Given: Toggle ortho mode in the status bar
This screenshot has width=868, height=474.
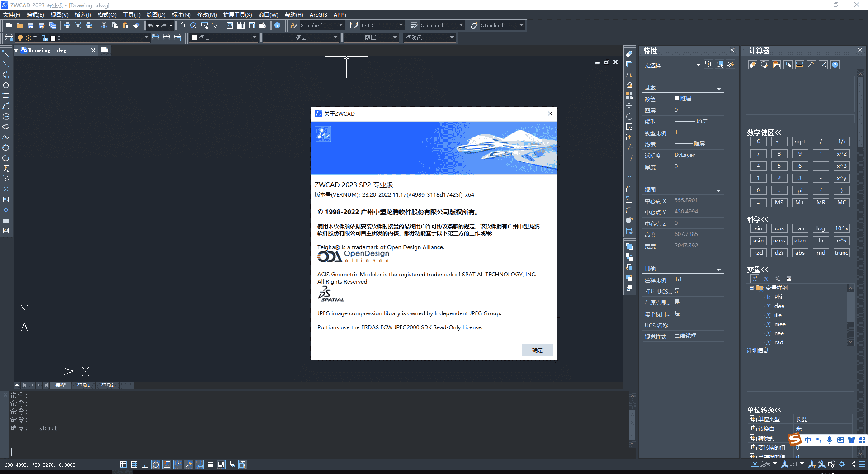Looking at the screenshot, I should 145,465.
